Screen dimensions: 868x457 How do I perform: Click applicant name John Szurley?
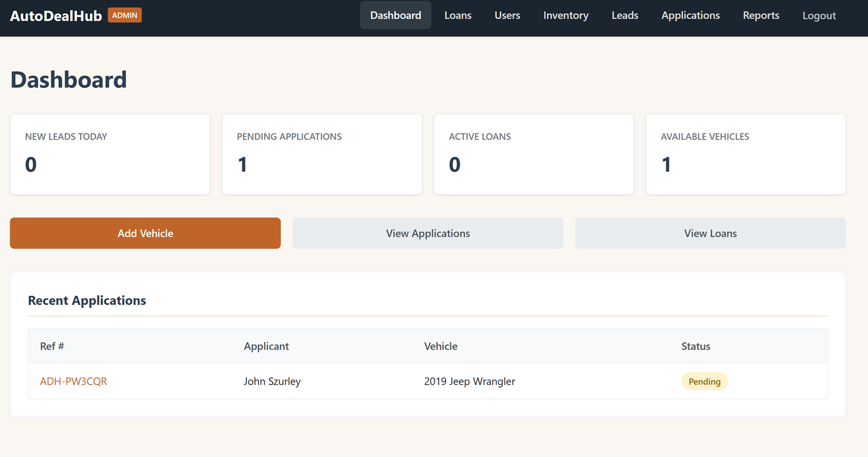point(272,381)
